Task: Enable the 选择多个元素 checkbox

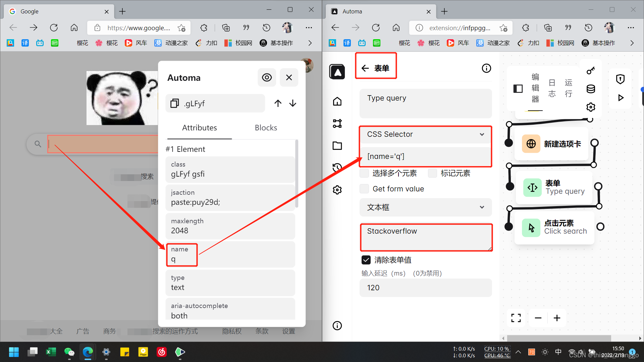Action: point(364,173)
